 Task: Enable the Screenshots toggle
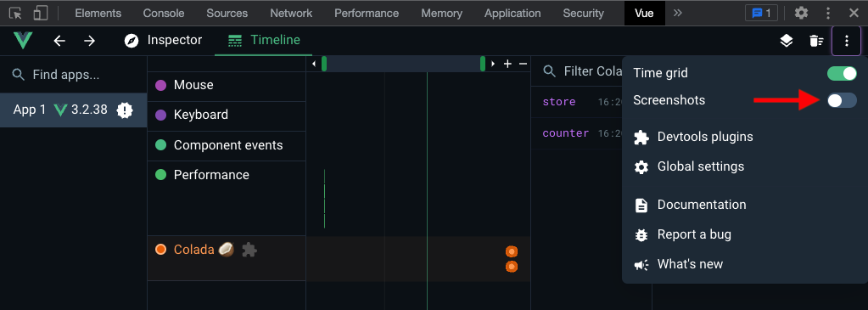842,100
